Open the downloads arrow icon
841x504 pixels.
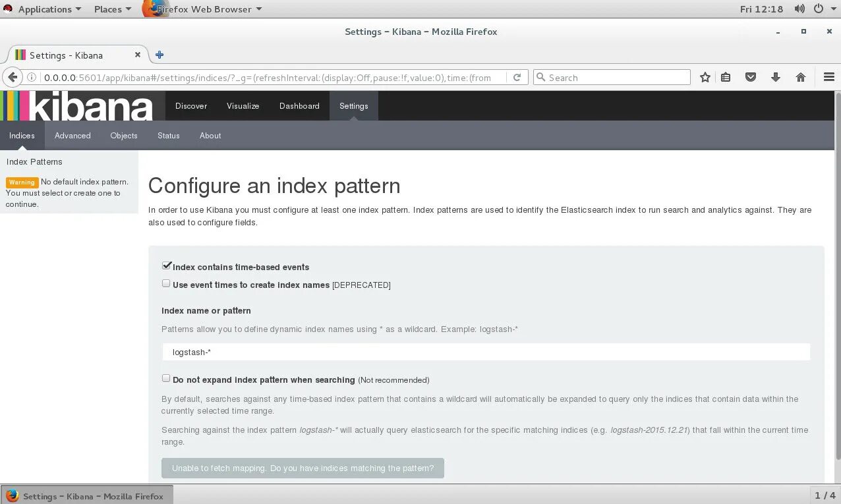[x=776, y=77]
